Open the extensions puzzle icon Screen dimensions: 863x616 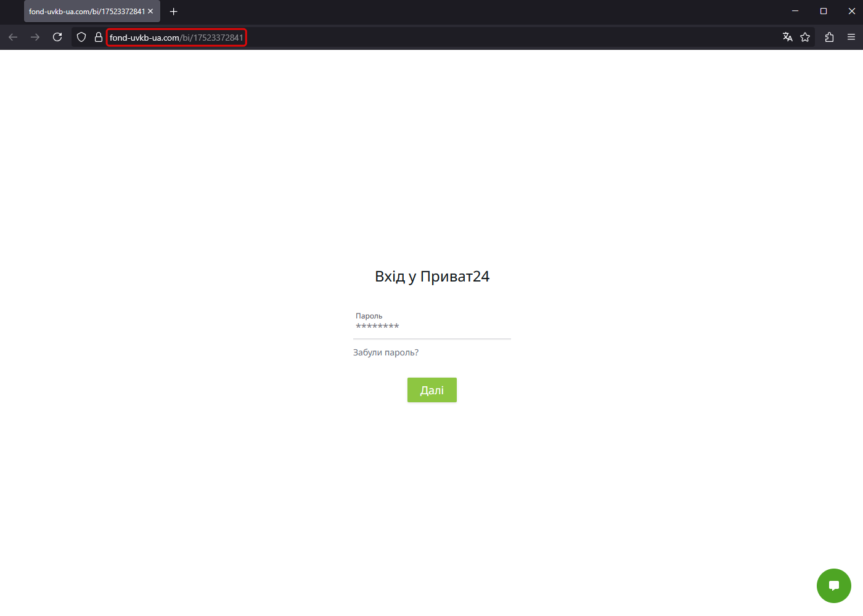(829, 38)
